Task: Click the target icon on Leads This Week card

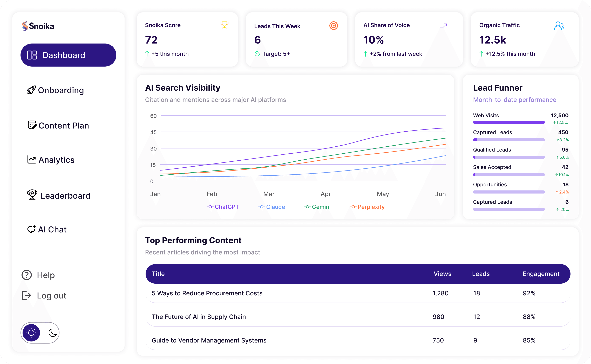Action: point(333,26)
